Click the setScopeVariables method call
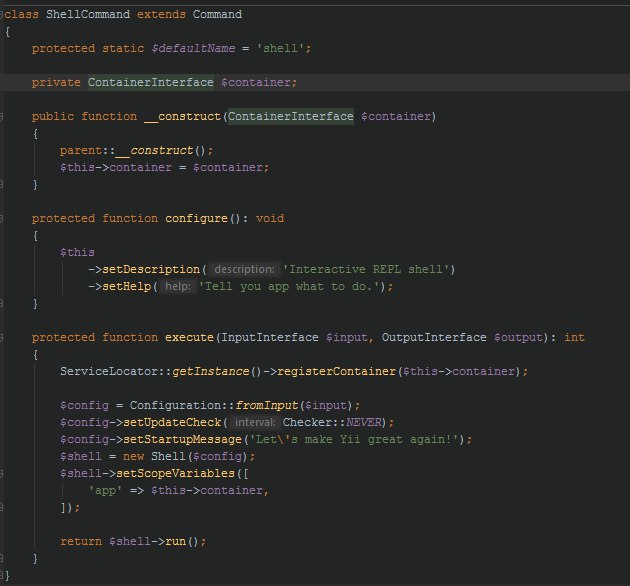 (x=175, y=473)
